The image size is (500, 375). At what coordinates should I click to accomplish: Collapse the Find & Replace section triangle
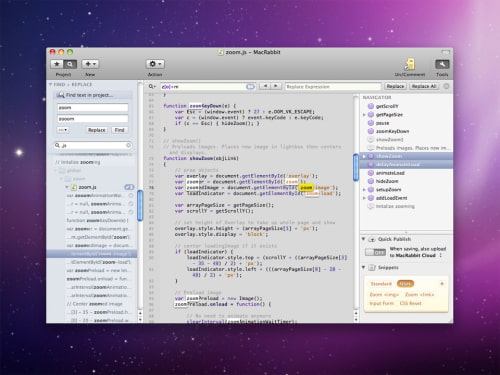51,85
